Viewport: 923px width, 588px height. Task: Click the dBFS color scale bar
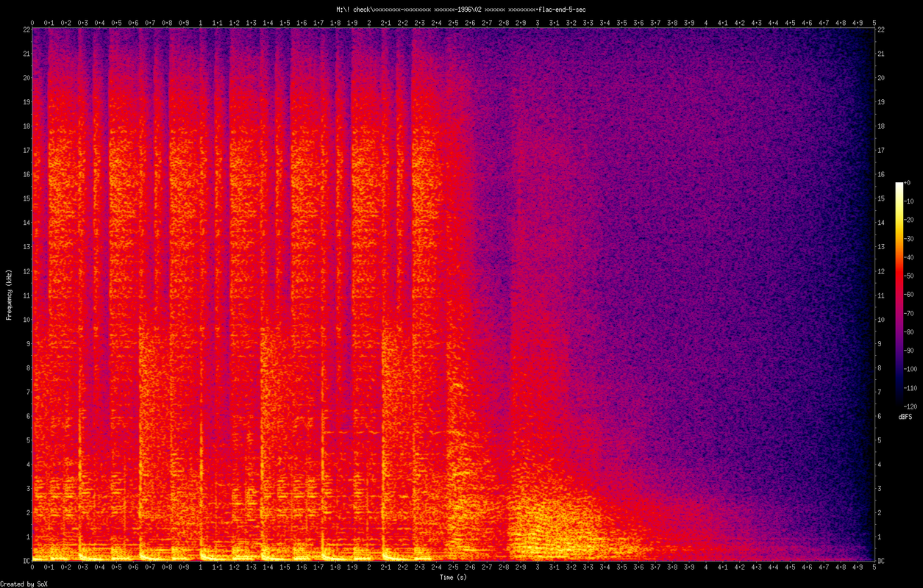(x=899, y=294)
